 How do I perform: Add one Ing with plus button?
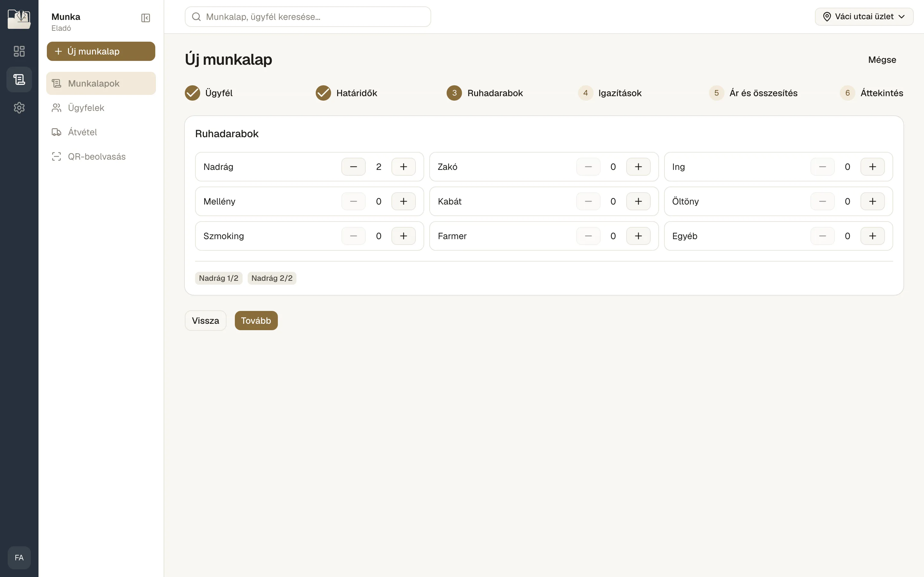tap(872, 167)
